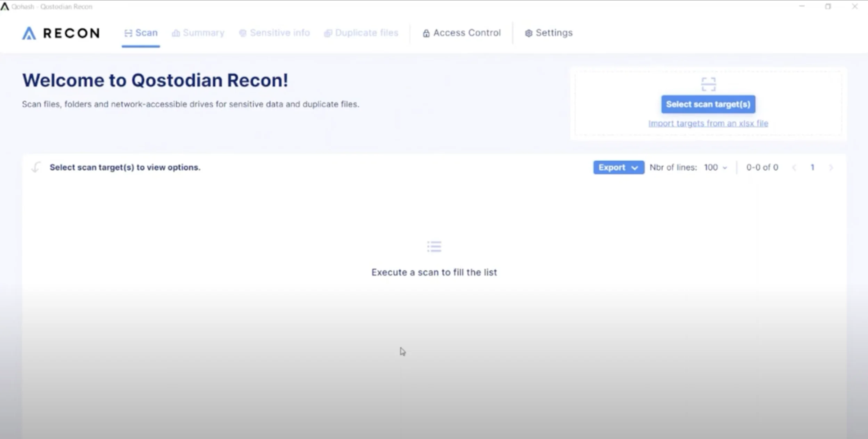This screenshot has width=868, height=439.
Task: Go to the previous page arrow
Action: pyautogui.click(x=794, y=168)
